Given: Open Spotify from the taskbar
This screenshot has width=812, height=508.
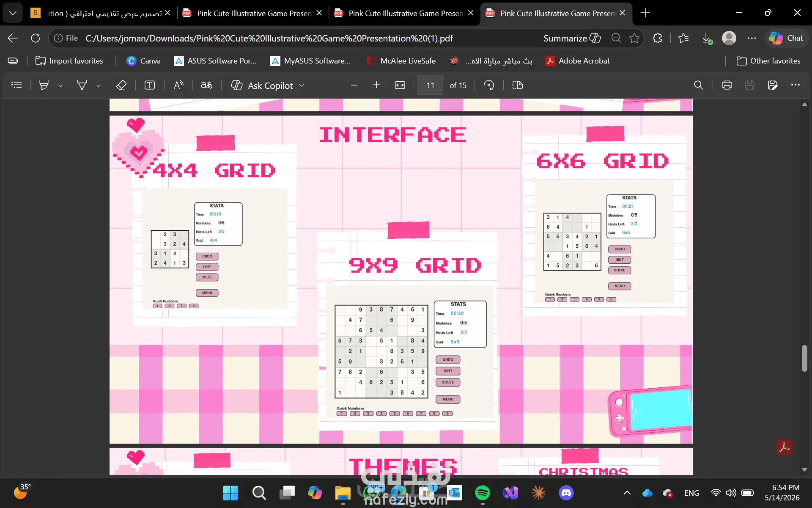Looking at the screenshot, I should point(483,493).
